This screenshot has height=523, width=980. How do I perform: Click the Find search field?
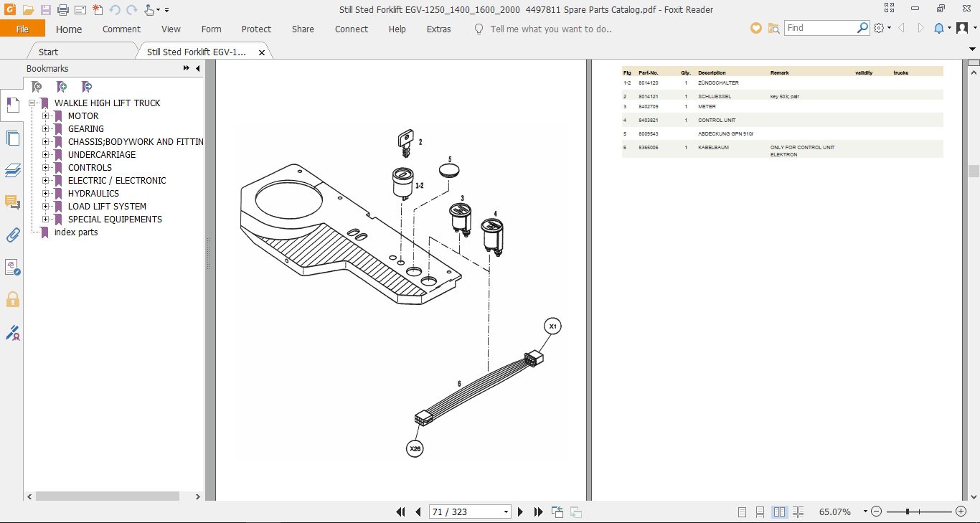(x=820, y=28)
